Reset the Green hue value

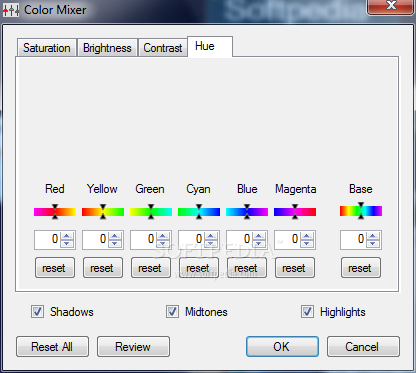click(151, 268)
